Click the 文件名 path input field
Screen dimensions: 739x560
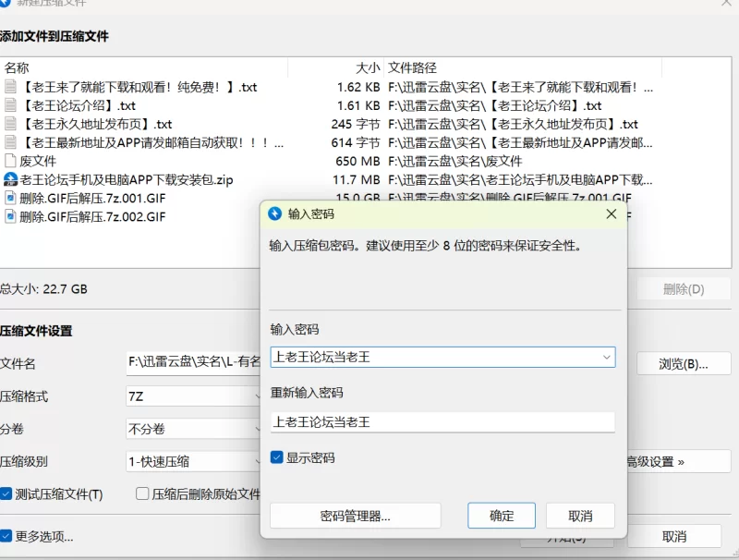(x=193, y=363)
